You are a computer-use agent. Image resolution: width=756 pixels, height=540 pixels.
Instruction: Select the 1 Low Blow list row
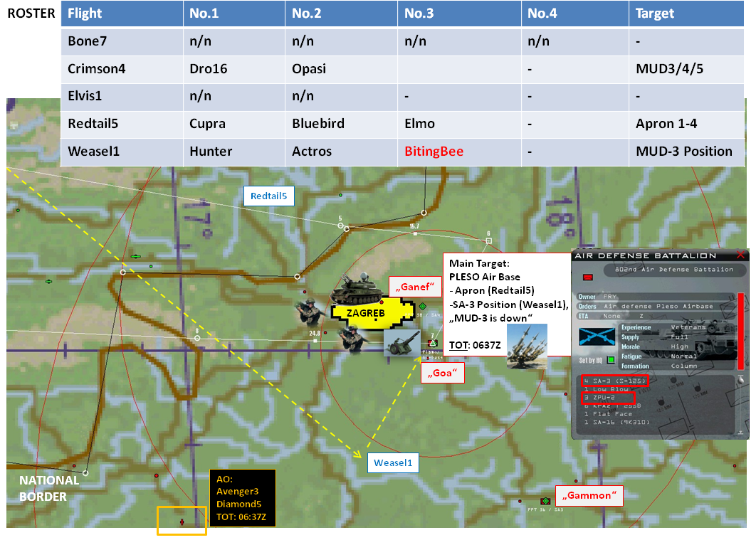pyautogui.click(x=607, y=389)
